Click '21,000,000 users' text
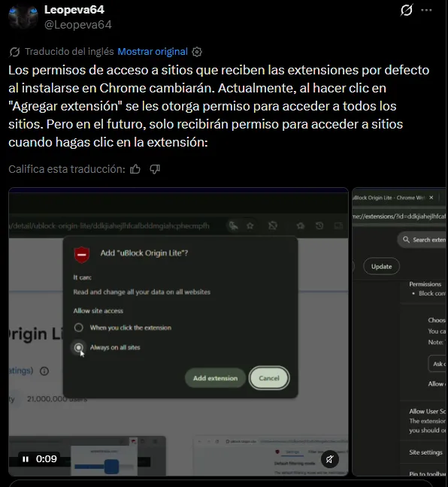448x487 pixels. click(x=57, y=399)
